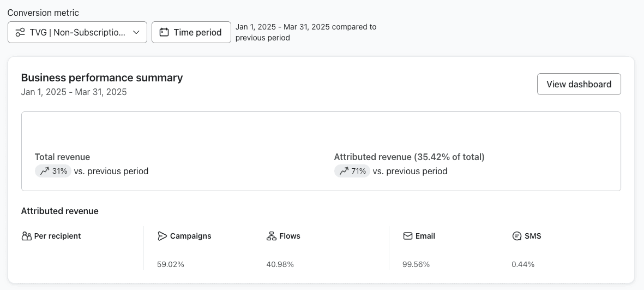The width and height of the screenshot is (644, 290).
Task: Select the Flows attributed revenue label
Action: pos(290,236)
